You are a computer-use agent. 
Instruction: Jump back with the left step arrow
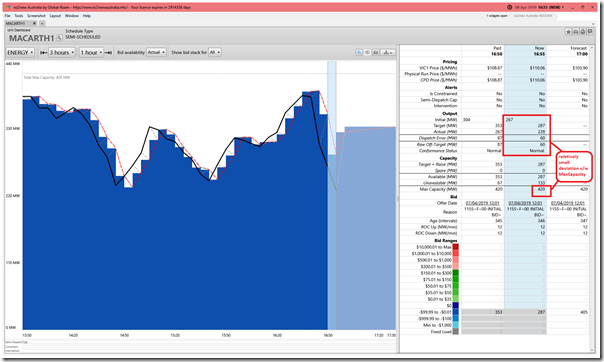(44, 52)
